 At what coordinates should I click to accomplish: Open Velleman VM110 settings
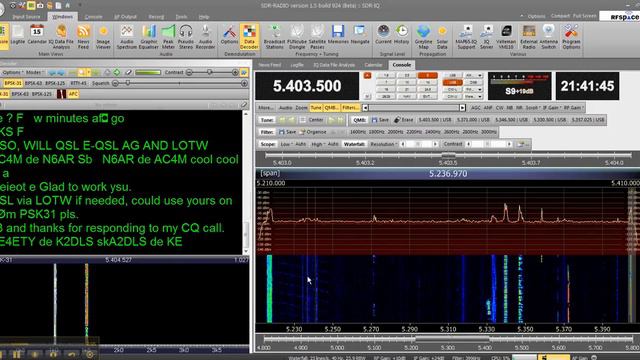pyautogui.click(x=506, y=36)
